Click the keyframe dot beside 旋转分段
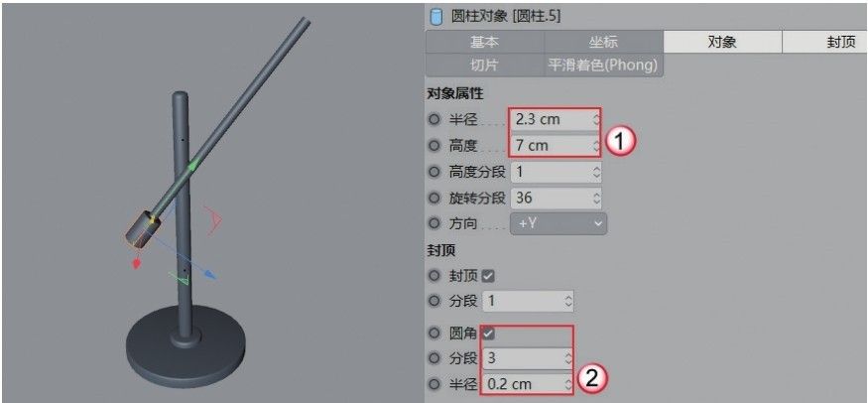 pos(434,198)
